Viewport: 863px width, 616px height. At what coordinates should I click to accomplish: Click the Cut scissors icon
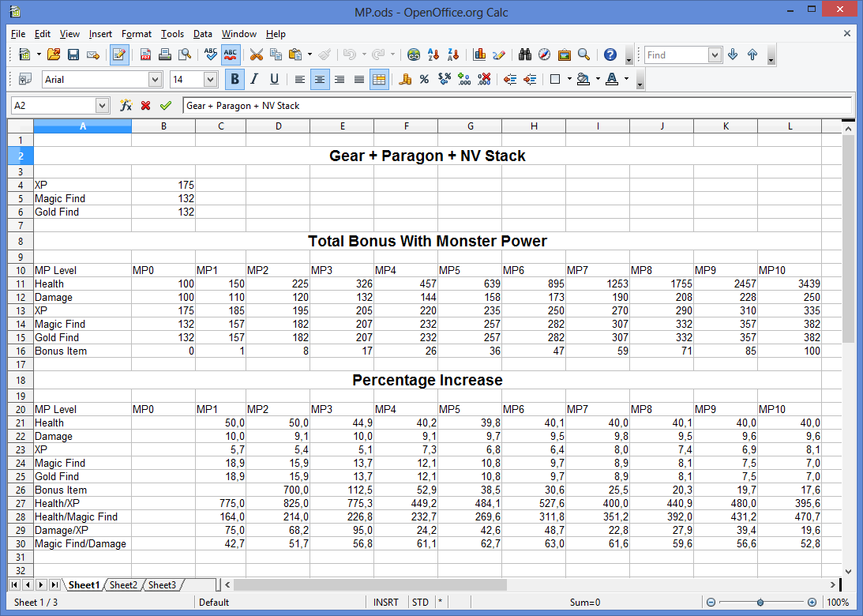[x=257, y=54]
